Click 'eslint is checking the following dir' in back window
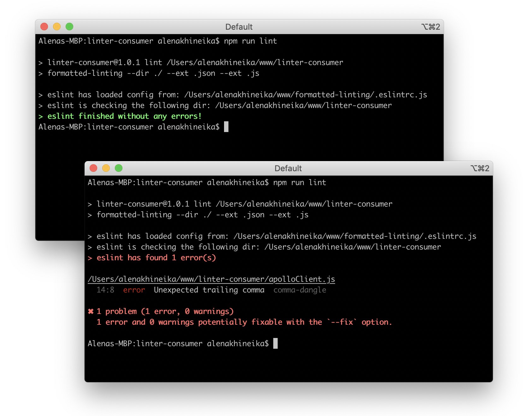Image resolution: width=532 pixels, height=416 pixels. pyautogui.click(x=215, y=106)
